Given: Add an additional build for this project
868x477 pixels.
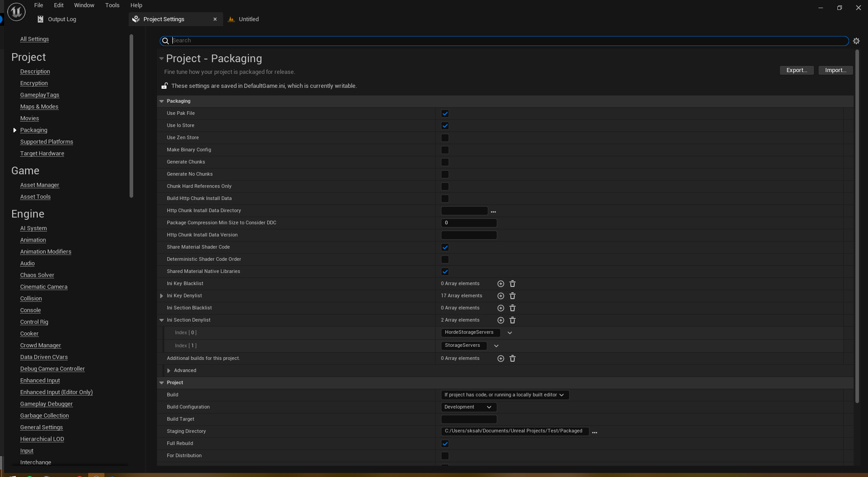Looking at the screenshot, I should 500,359.
